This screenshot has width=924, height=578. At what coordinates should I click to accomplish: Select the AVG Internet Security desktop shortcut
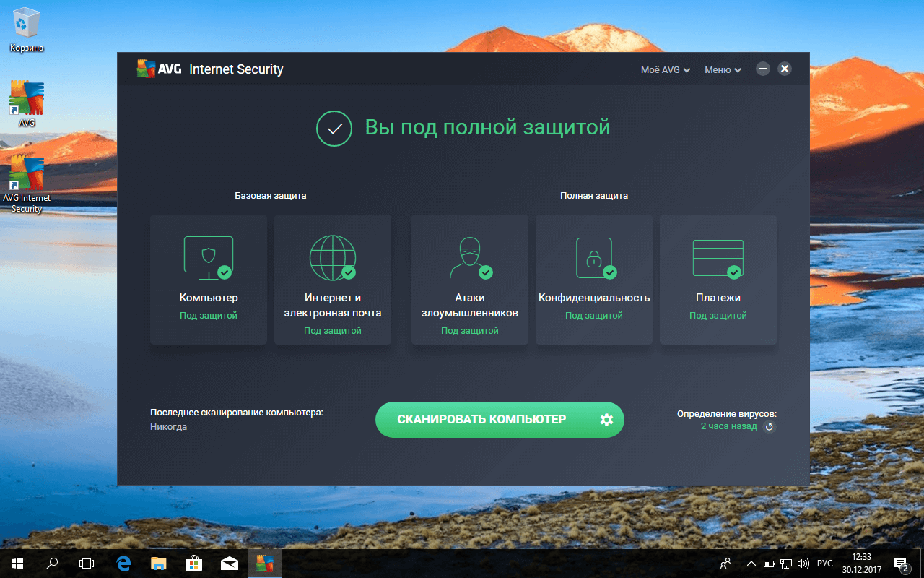pyautogui.click(x=27, y=184)
